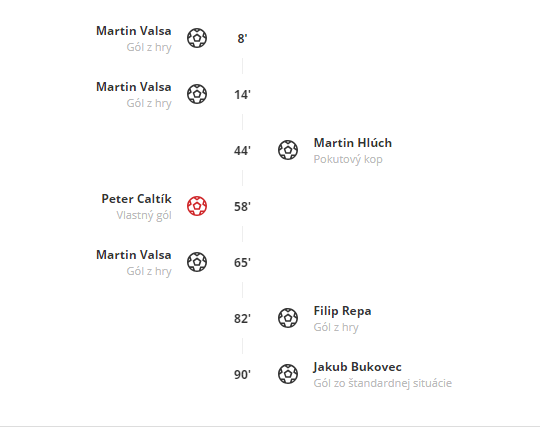The height and width of the screenshot is (440, 540).
Task: Open Peter Caltík player name
Action: (136, 199)
